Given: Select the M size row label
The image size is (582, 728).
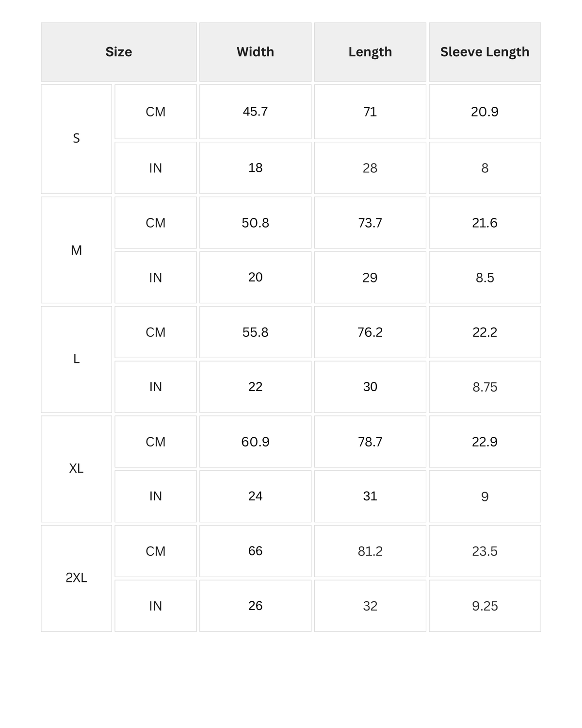Looking at the screenshot, I should pos(76,250).
